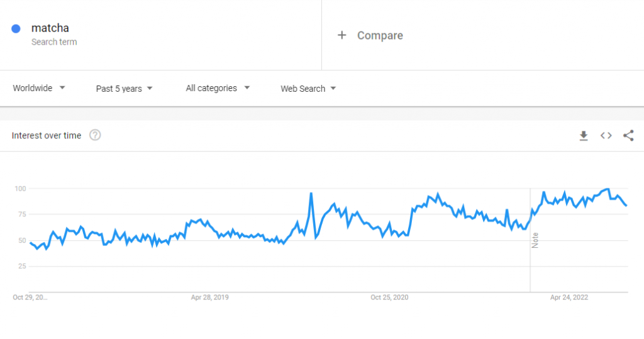This screenshot has height=339, width=644.
Task: Click the Compare button
Action: point(380,35)
